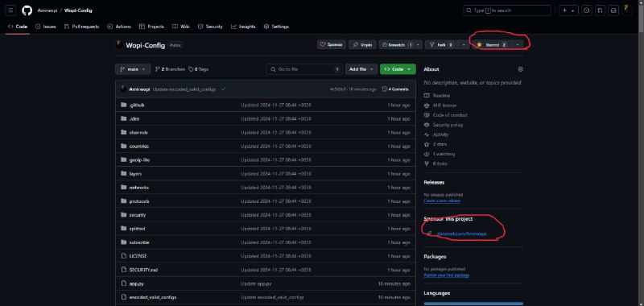644x306 pixels.
Task: Click the green commit status checkmark
Action: coord(223,89)
